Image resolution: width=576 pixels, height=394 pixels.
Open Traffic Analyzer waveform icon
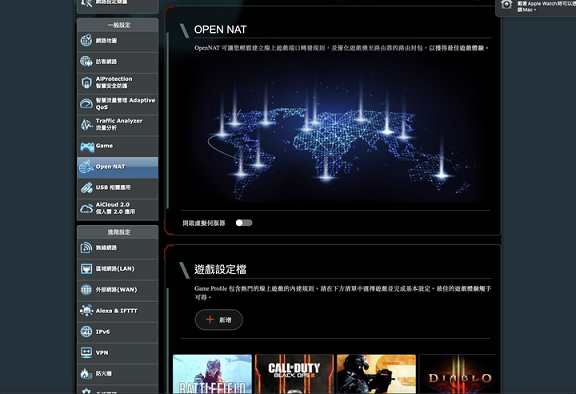click(86, 124)
